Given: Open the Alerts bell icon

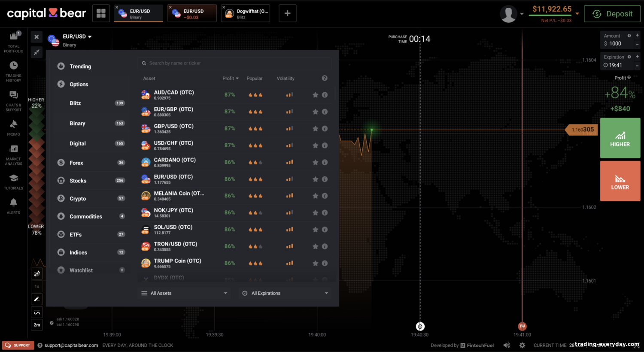Looking at the screenshot, I should (14, 206).
